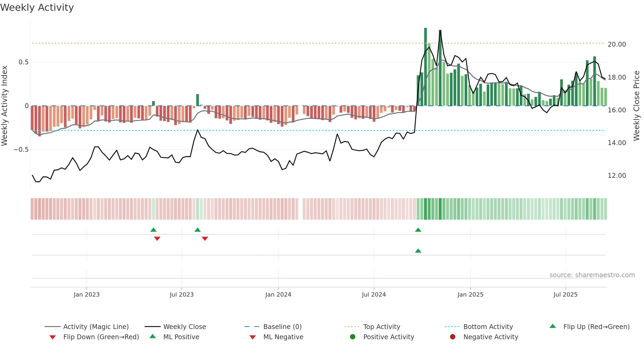Click Positive Activity green circle legend icon

click(x=353, y=337)
